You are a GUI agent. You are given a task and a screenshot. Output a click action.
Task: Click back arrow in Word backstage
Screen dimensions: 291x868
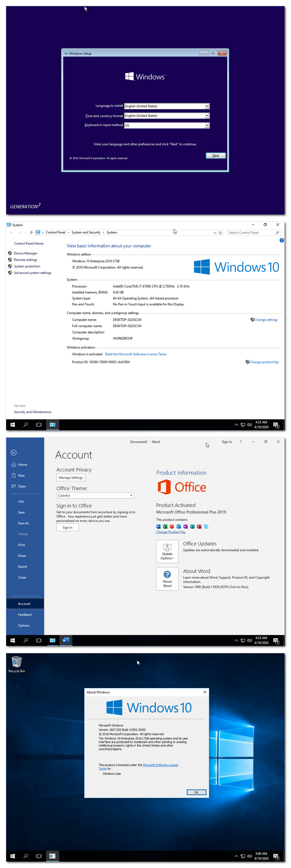pyautogui.click(x=13, y=453)
